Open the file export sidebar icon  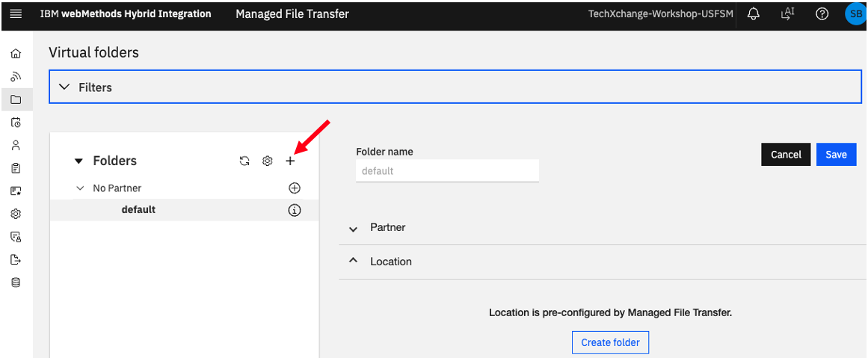16,259
